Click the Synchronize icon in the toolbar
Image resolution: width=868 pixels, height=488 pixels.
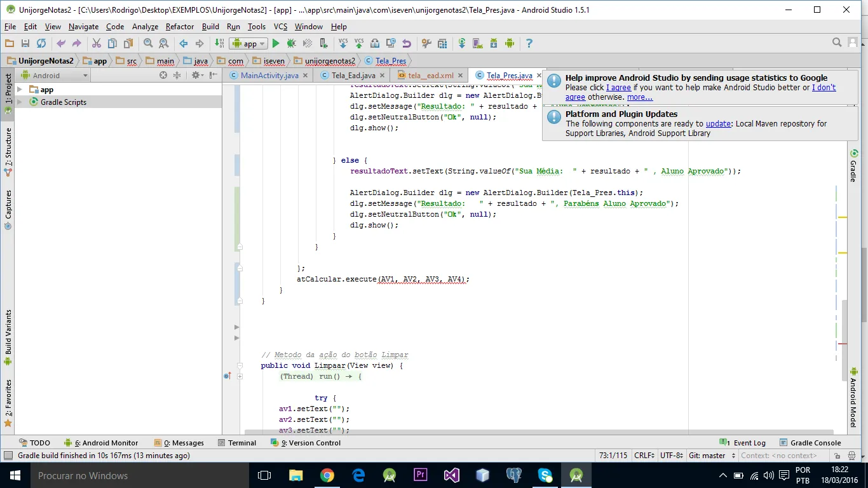point(41,43)
